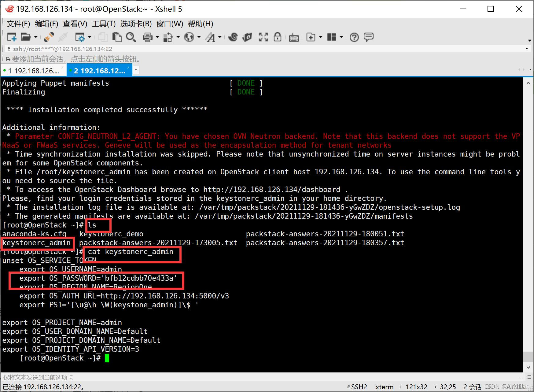Close session tab 2
Image resolution: width=534 pixels, height=392 pixels.
[x=128, y=68]
